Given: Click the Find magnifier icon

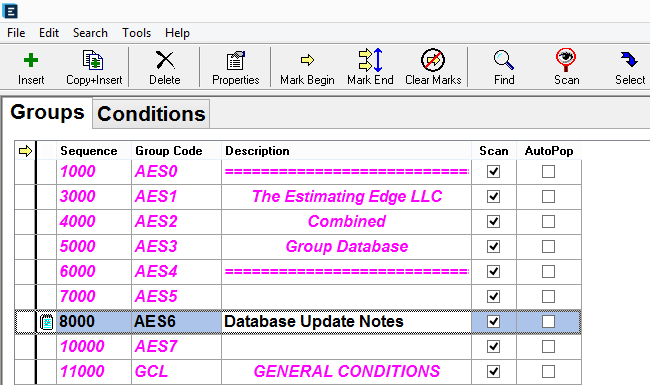Looking at the screenshot, I should [x=504, y=60].
